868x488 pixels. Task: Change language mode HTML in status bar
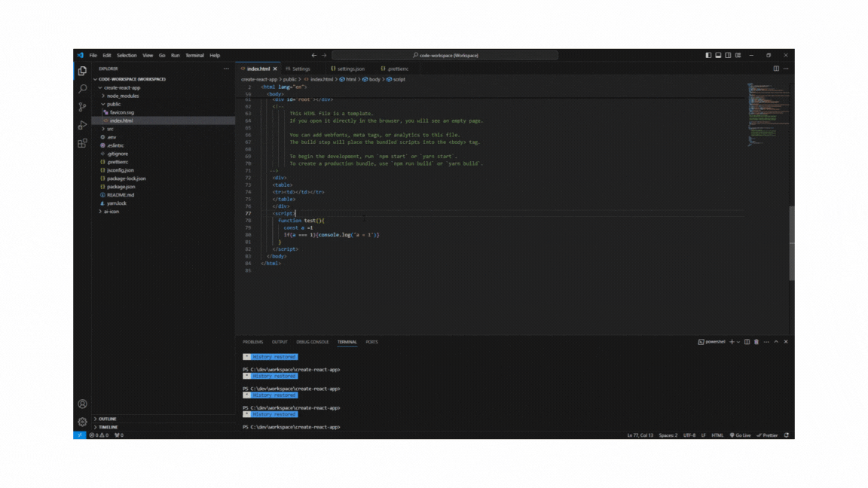tap(717, 435)
